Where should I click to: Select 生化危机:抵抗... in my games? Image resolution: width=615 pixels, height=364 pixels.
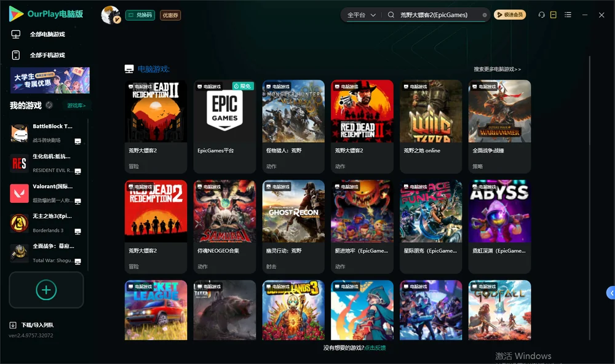click(x=46, y=164)
